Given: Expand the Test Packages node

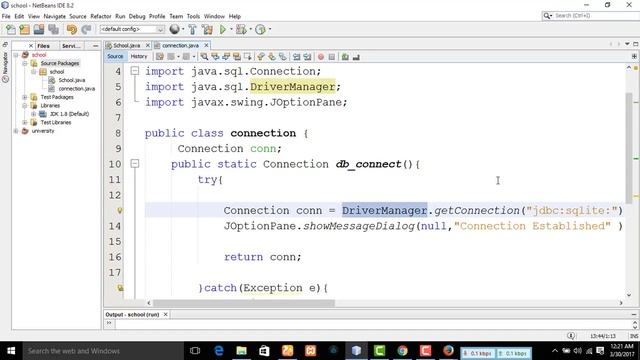Looking at the screenshot, I should click(x=25, y=97).
